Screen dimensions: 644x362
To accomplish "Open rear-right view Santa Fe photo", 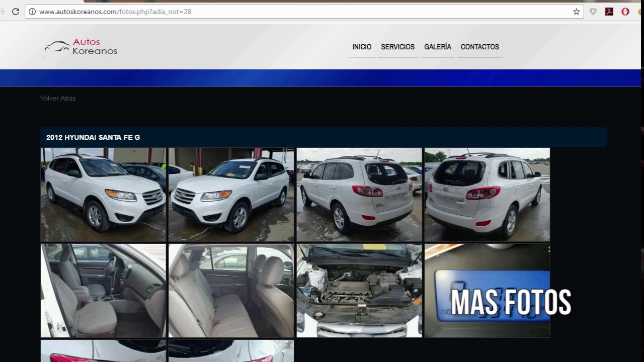I will [487, 195].
